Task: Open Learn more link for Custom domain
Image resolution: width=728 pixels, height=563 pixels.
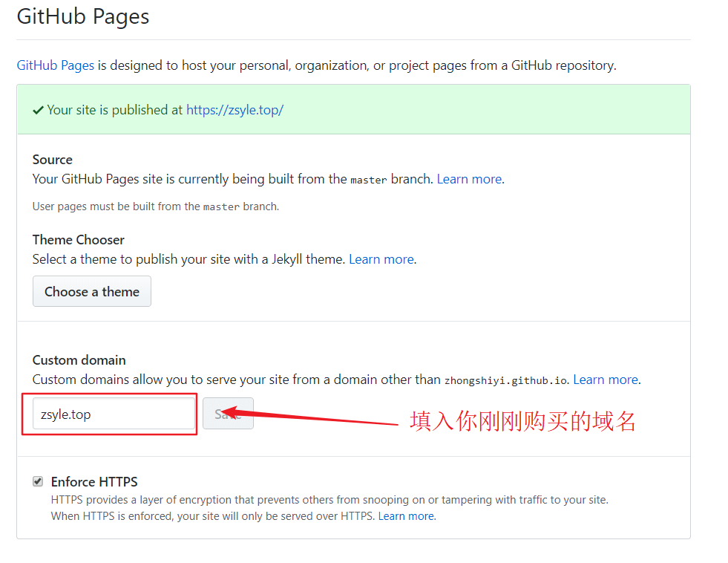Action: coord(605,380)
